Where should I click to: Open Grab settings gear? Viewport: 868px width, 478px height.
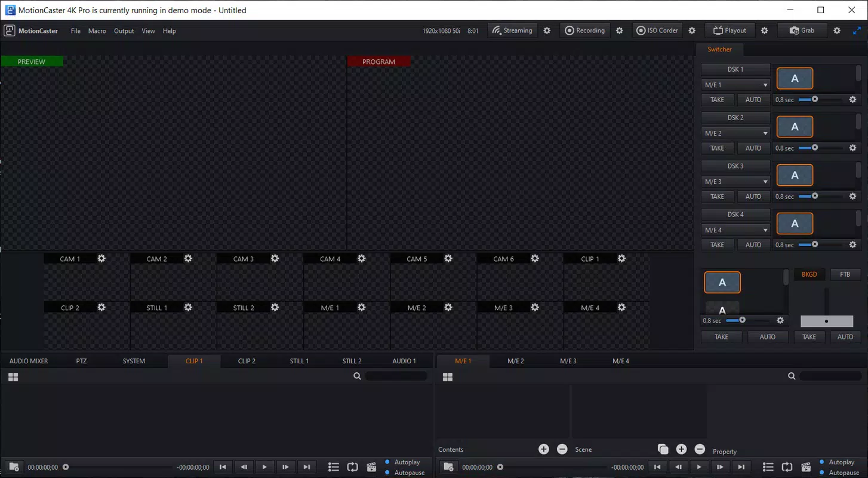point(837,30)
